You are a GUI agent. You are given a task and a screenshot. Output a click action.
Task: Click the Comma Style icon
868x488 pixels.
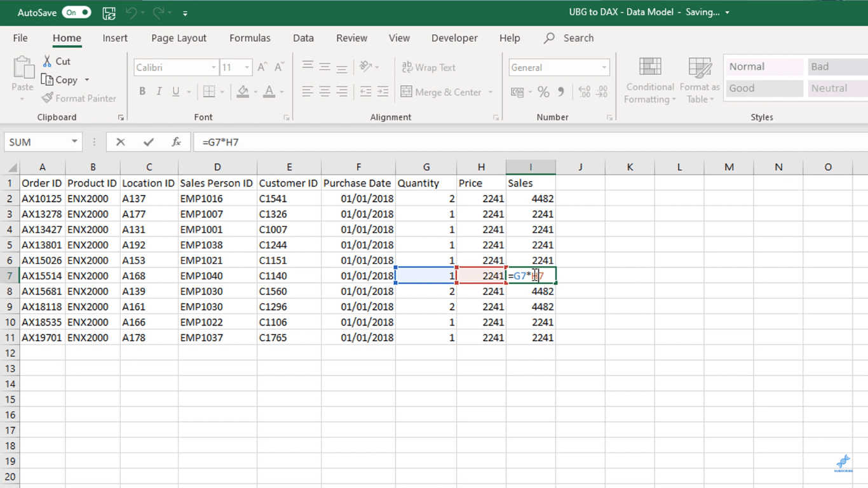pos(561,92)
